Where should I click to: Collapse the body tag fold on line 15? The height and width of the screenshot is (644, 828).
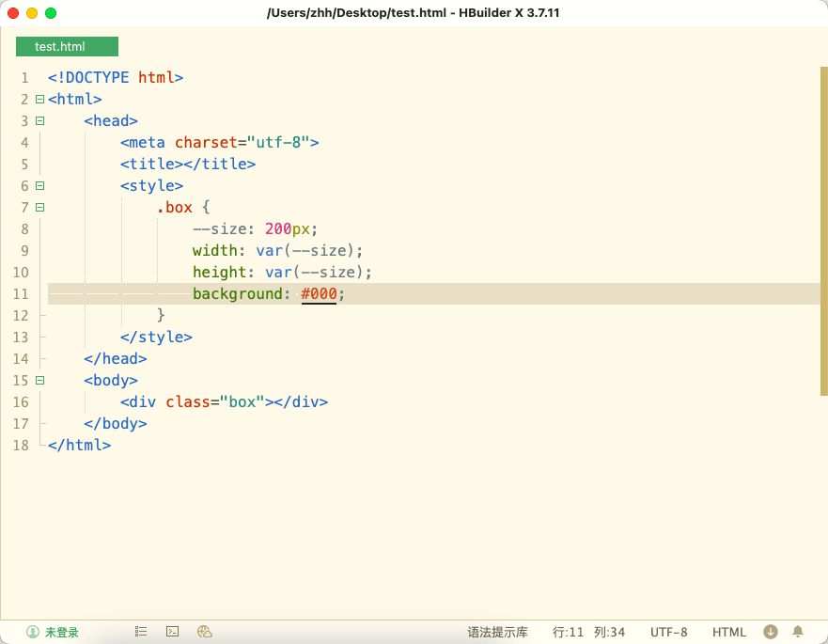(39, 380)
